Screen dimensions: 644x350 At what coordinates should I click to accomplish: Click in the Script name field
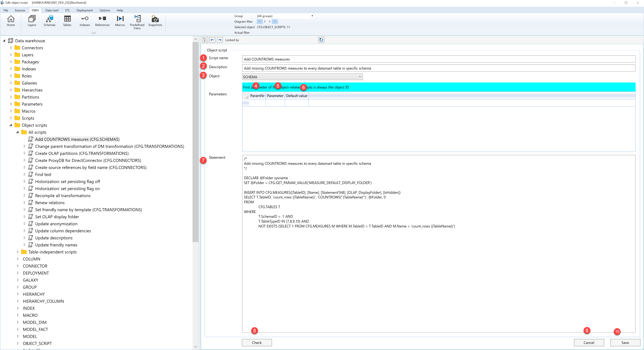point(439,59)
